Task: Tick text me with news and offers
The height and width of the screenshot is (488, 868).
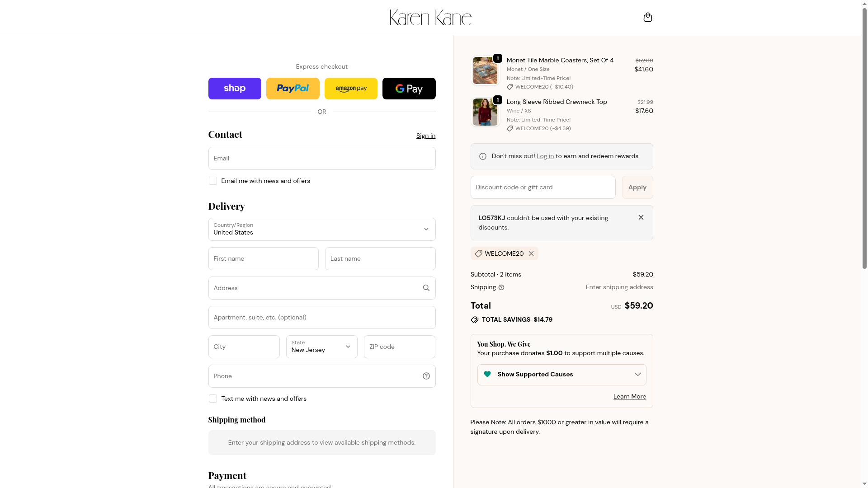Action: pyautogui.click(x=213, y=399)
